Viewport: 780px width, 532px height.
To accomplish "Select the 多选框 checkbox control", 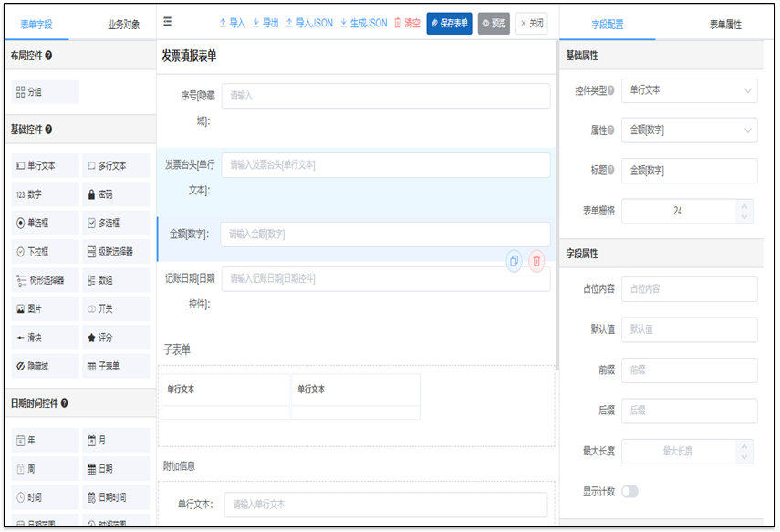I will click(116, 223).
